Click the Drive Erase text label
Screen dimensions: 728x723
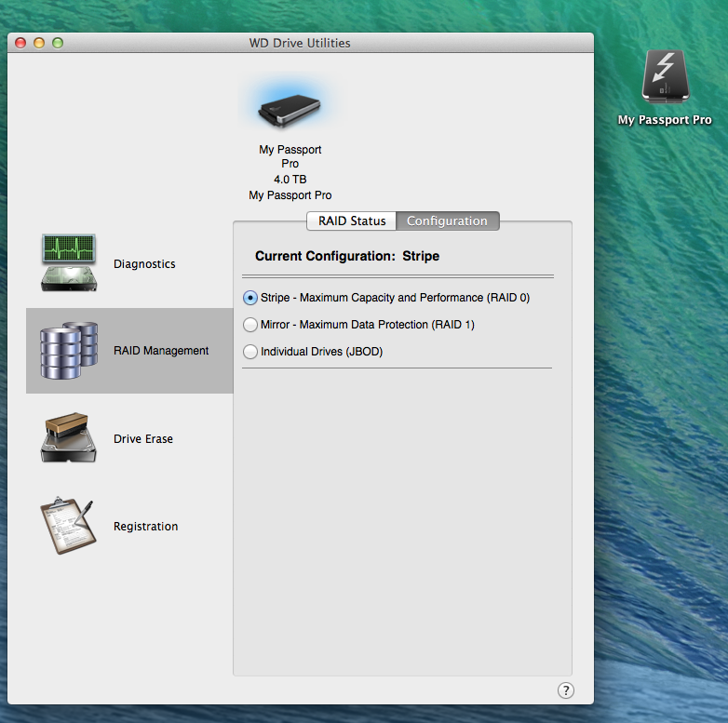143,439
